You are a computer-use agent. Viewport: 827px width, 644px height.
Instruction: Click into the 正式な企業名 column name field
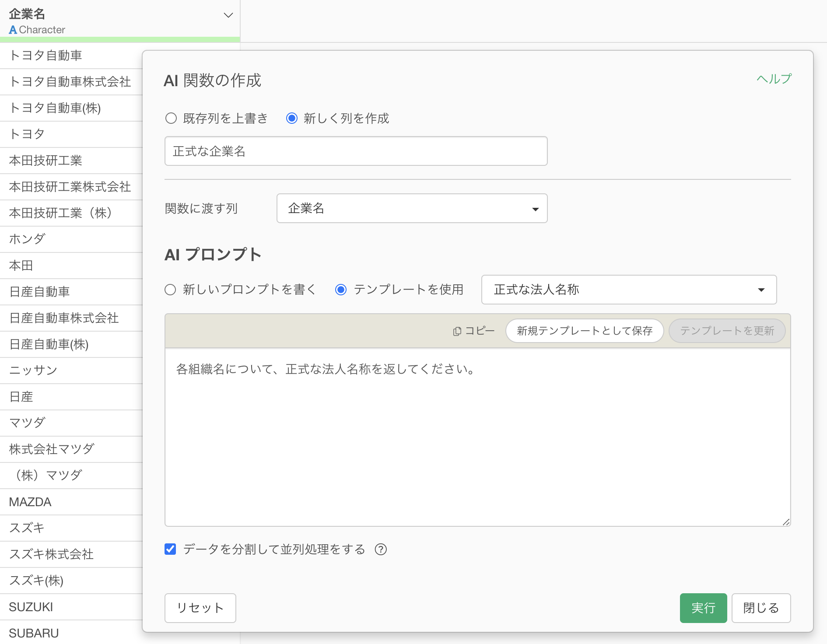356,151
